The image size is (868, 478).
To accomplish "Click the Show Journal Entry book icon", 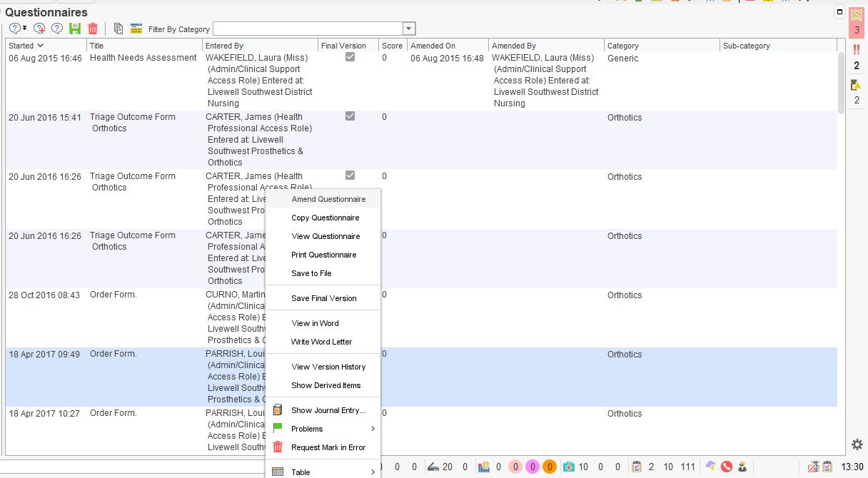I will point(278,410).
